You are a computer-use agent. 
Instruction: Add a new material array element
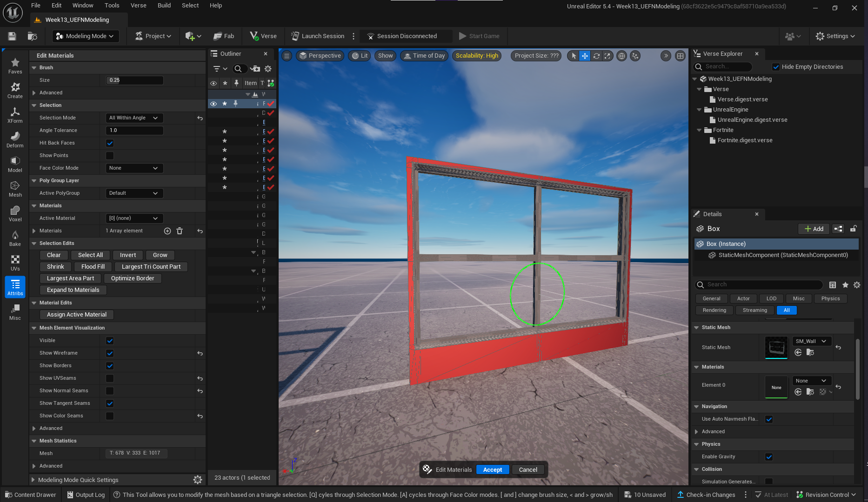pos(167,231)
